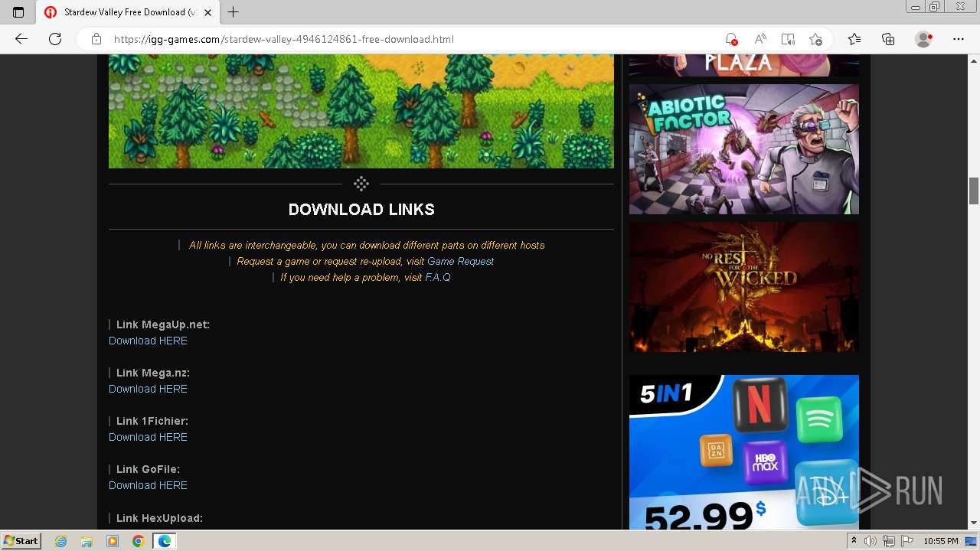980x551 pixels.
Task: Open the Plaza game banner
Action: (744, 65)
